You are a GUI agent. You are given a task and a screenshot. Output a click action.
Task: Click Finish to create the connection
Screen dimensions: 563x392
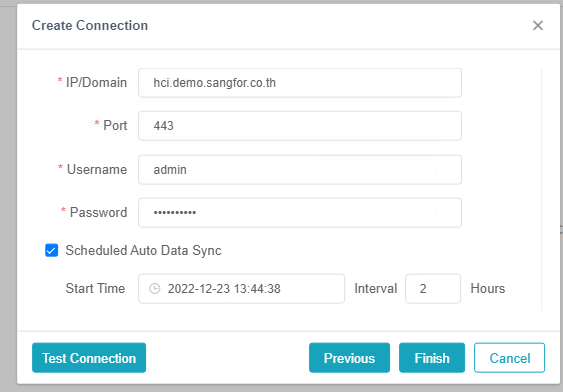tap(432, 358)
